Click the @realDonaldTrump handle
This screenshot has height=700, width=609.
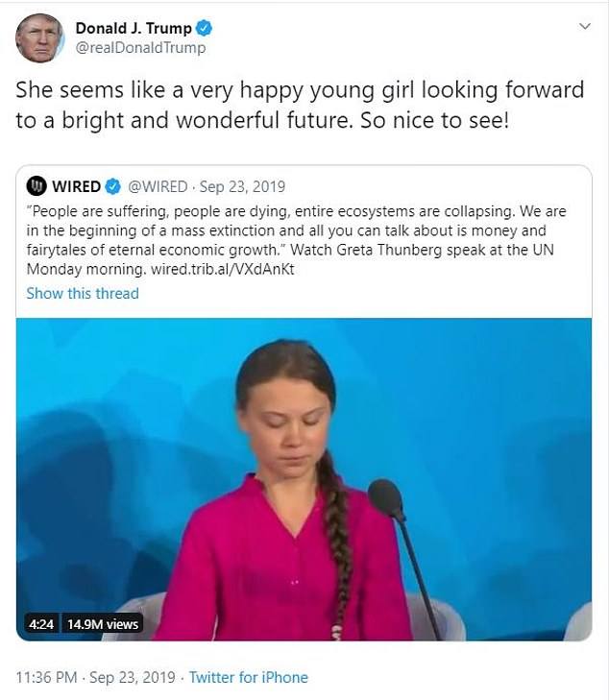click(x=140, y=48)
